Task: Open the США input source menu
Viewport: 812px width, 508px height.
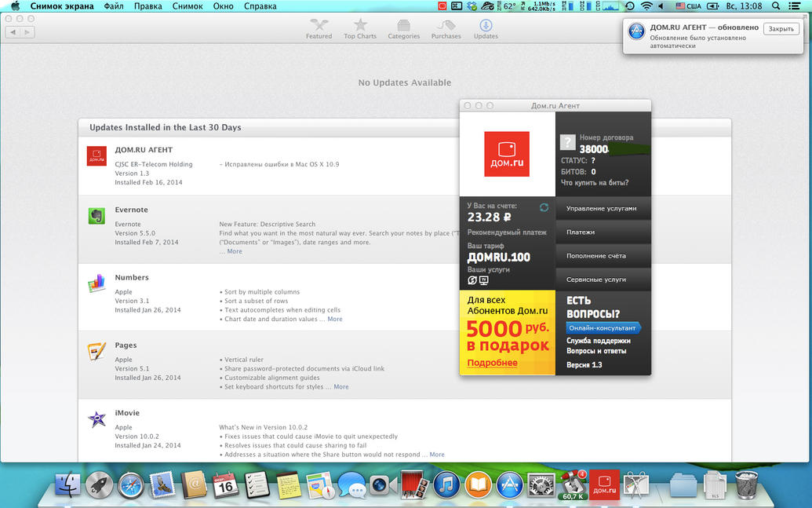Action: click(688, 6)
